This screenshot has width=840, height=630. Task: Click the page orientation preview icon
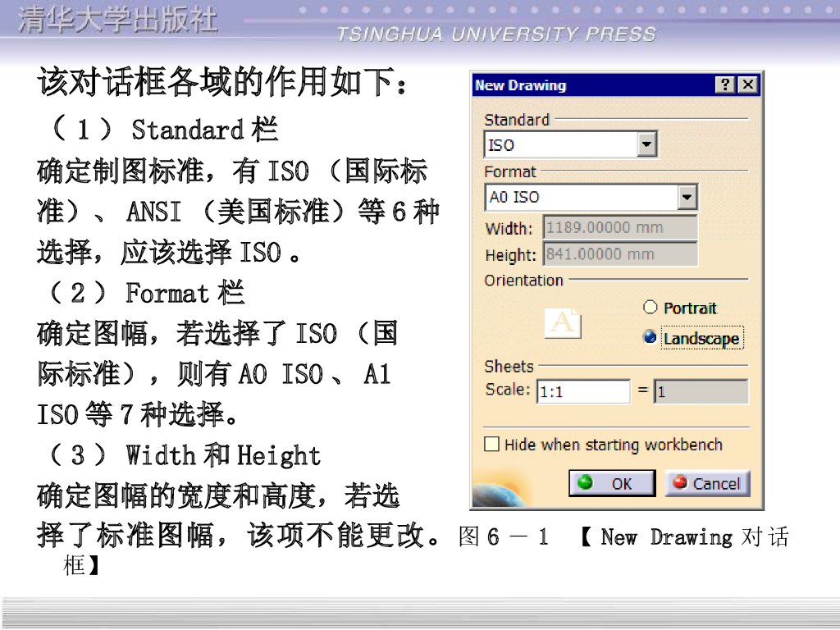click(x=563, y=322)
